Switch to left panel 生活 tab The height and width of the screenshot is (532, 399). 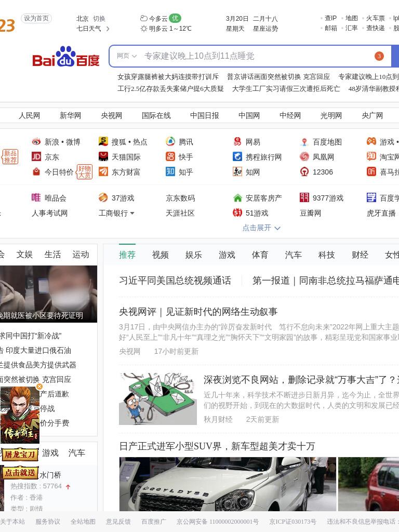point(52,255)
